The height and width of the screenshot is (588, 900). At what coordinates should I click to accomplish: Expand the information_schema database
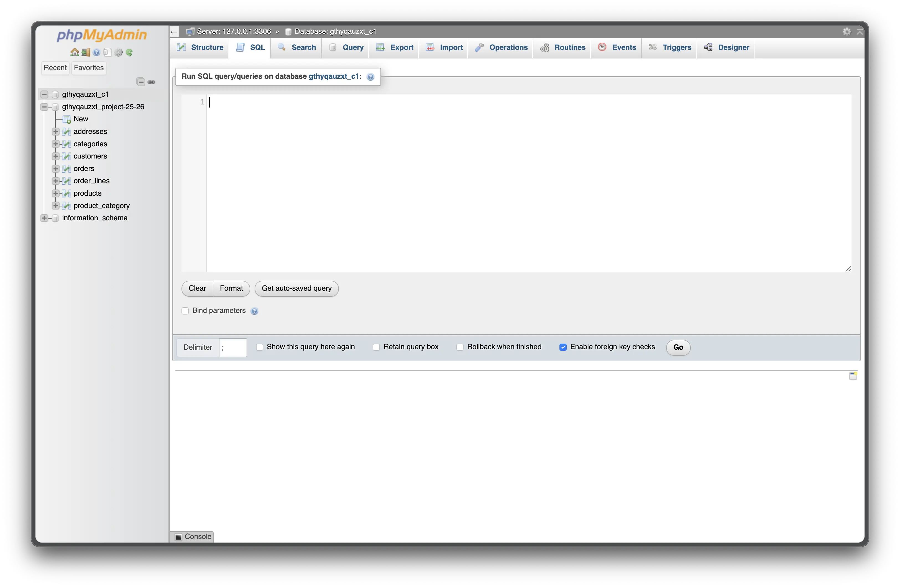pos(44,218)
